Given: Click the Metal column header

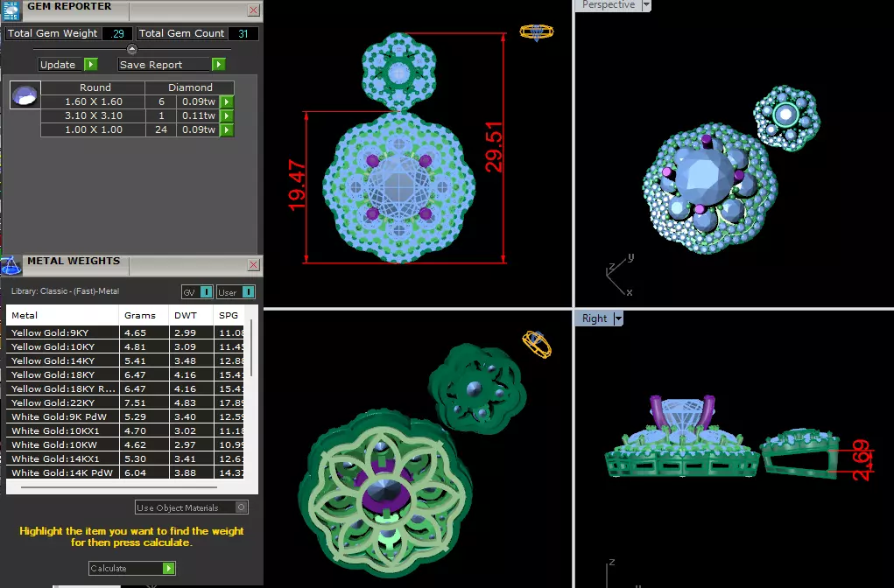Looking at the screenshot, I should pos(62,315).
